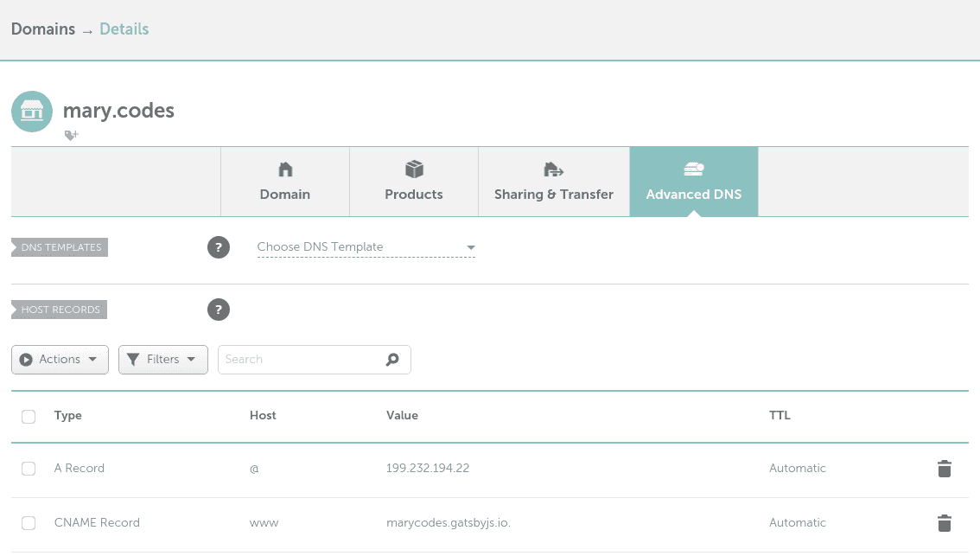
Task: Click Automatic TTL of CNAME Record
Action: (798, 523)
